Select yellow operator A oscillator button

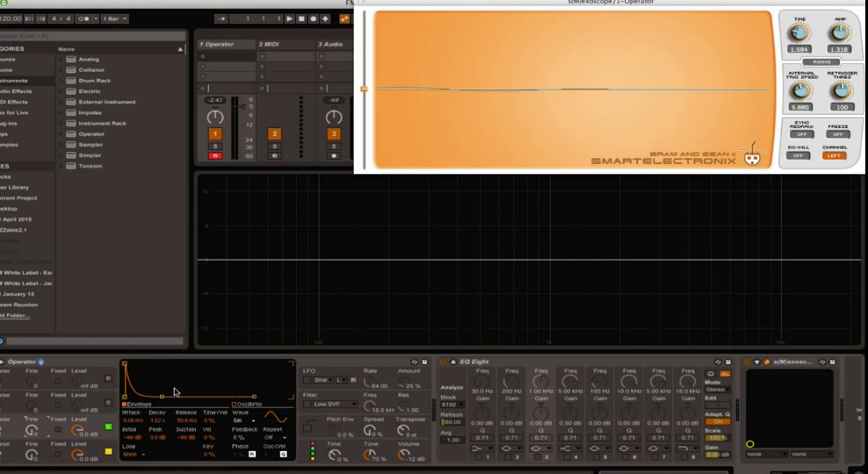click(x=109, y=452)
